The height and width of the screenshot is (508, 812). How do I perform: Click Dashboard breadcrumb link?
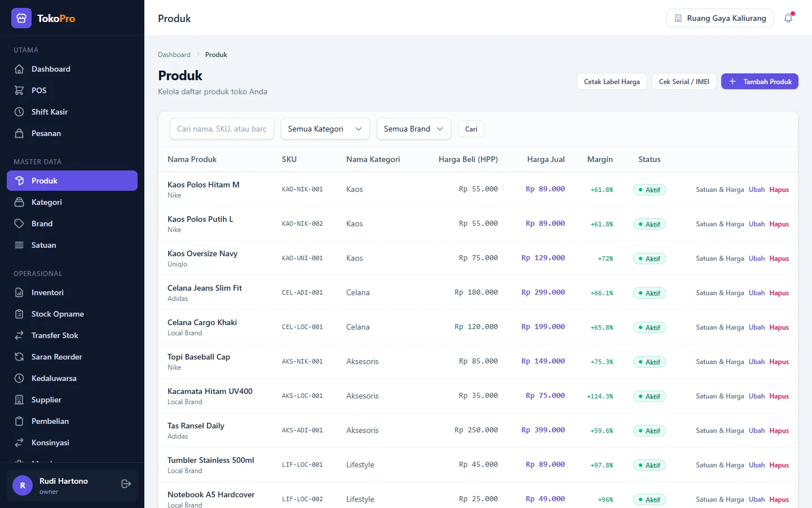pyautogui.click(x=174, y=55)
